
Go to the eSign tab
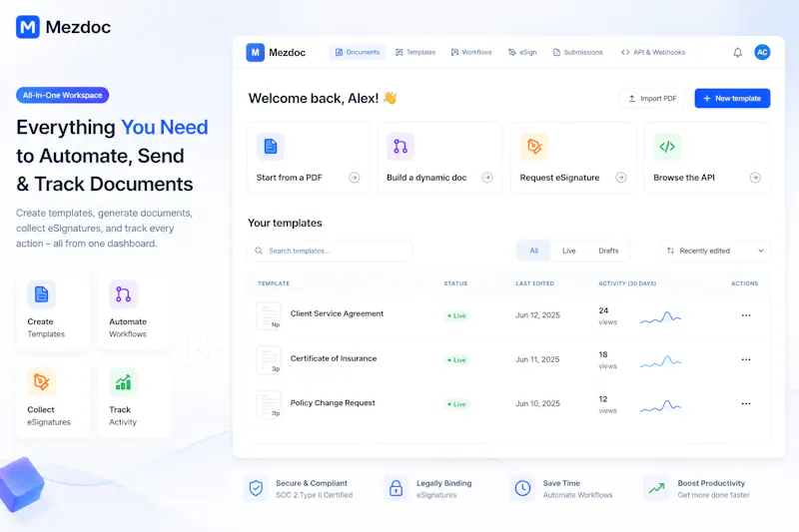[522, 53]
